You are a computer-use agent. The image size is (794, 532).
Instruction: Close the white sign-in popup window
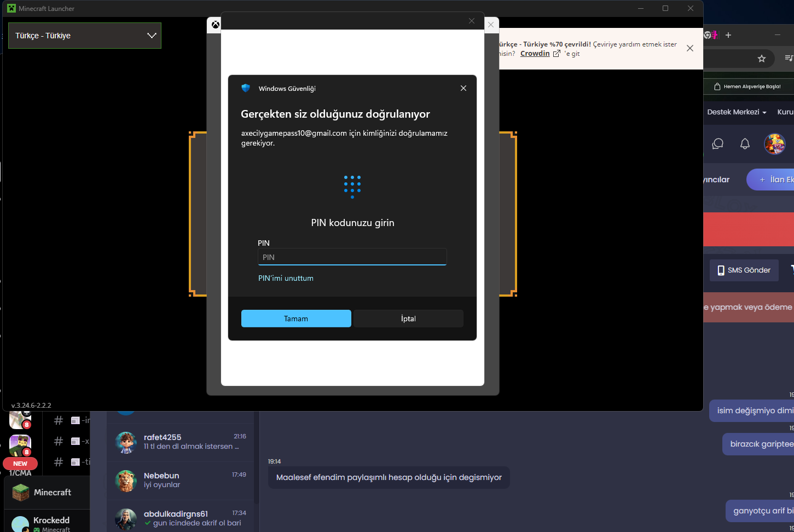472,21
